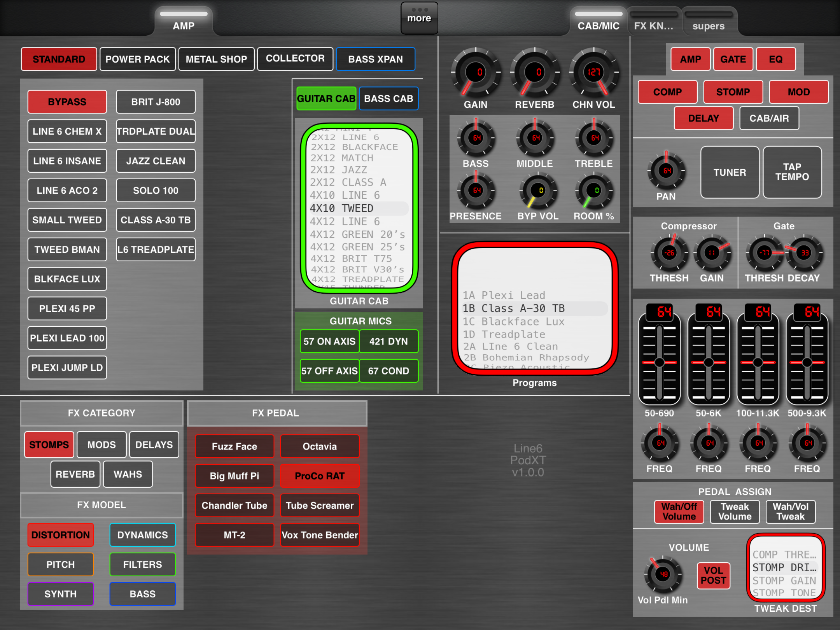Choose program 1A Plexi Lead
Viewport: 840px width, 630px height.
(x=504, y=296)
